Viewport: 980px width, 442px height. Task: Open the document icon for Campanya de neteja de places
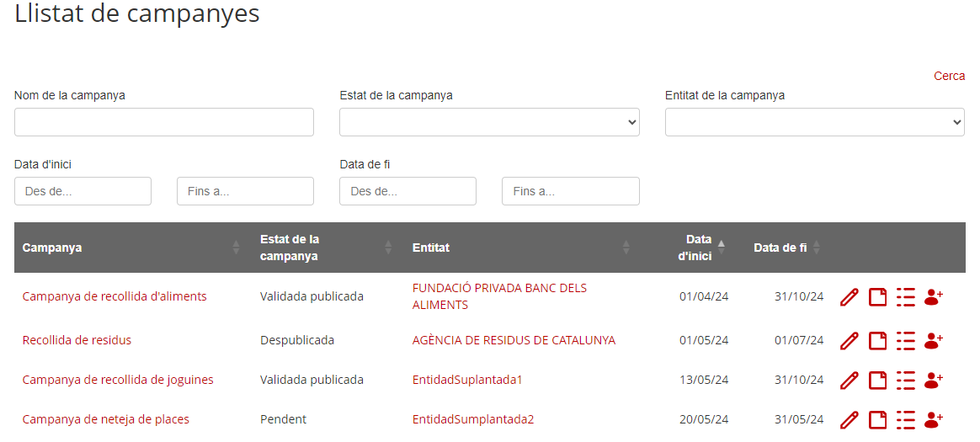pyautogui.click(x=878, y=419)
